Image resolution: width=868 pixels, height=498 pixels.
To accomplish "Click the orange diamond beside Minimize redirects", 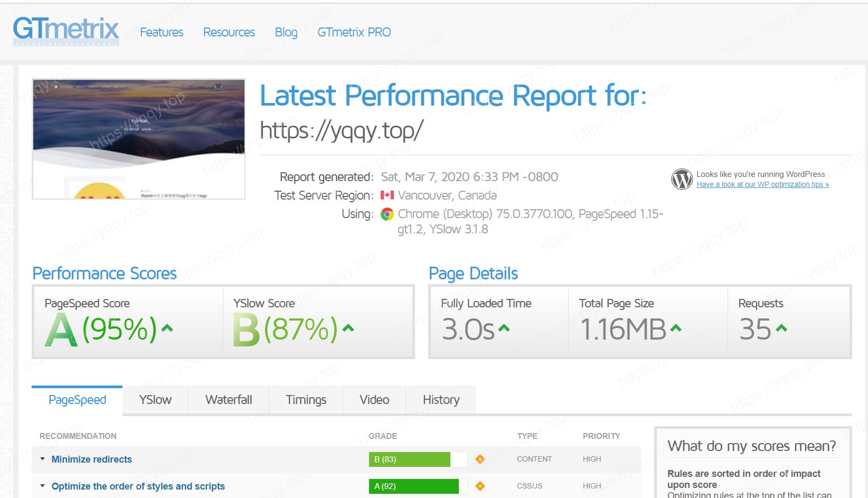I will (x=480, y=459).
